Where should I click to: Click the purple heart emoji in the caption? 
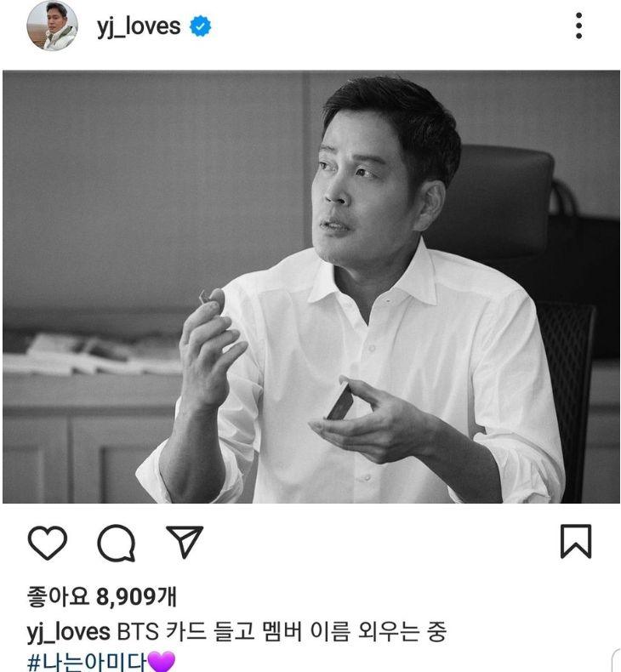(161, 662)
